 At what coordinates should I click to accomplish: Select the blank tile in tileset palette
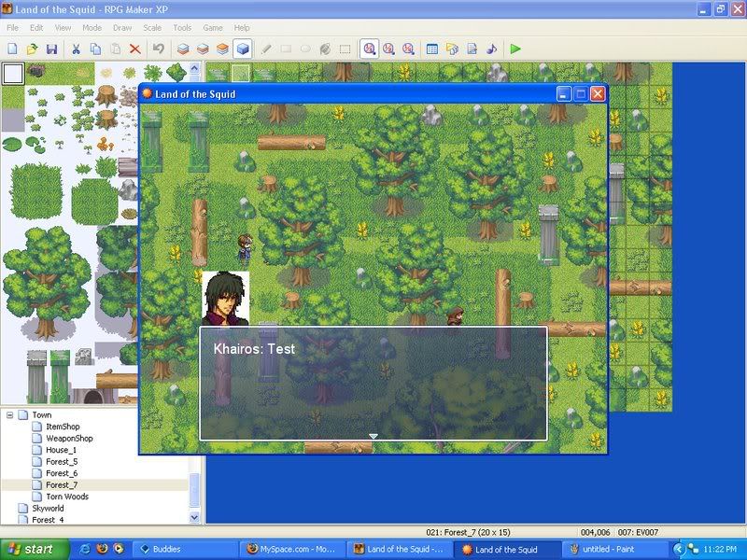13,74
